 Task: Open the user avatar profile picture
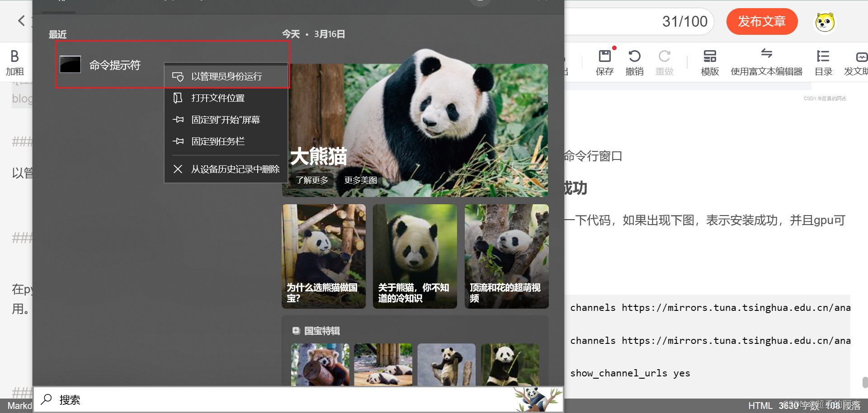tap(824, 21)
